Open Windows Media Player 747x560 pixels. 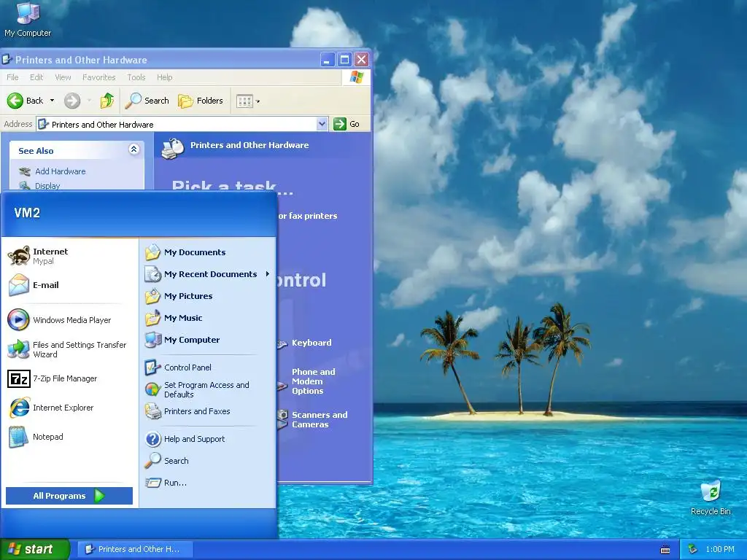[x=69, y=320]
